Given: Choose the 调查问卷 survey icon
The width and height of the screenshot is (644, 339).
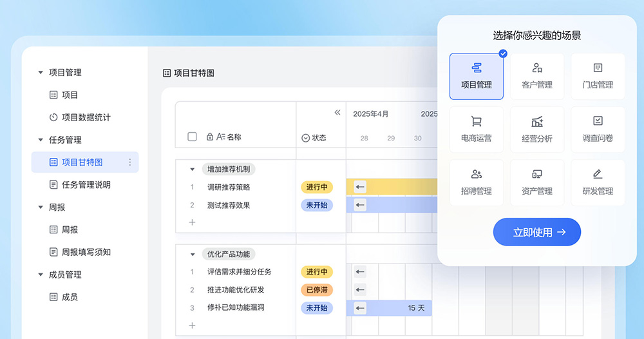Looking at the screenshot, I should pyautogui.click(x=597, y=121).
